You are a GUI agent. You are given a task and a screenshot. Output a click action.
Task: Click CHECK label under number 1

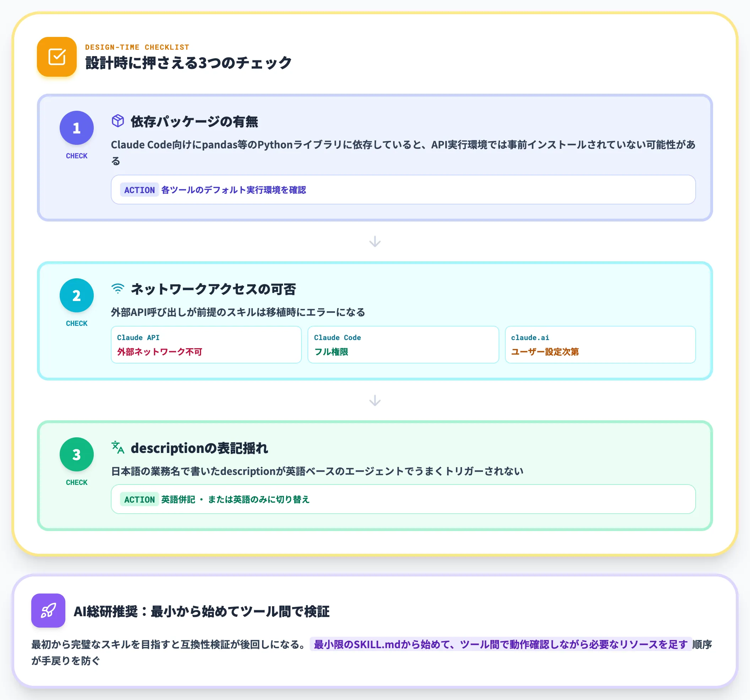pyautogui.click(x=77, y=156)
